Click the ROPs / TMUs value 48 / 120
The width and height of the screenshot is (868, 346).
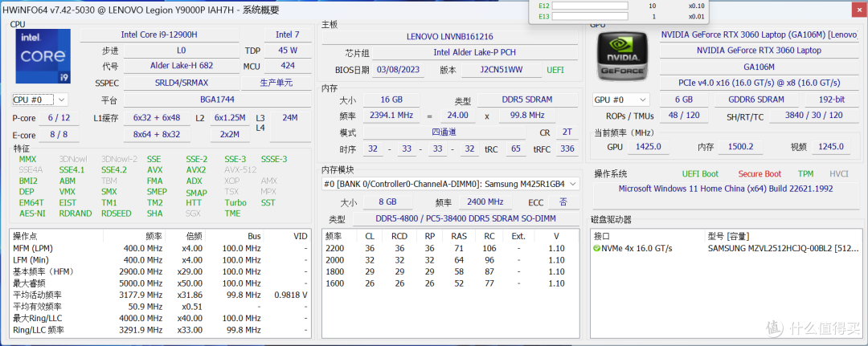(684, 116)
